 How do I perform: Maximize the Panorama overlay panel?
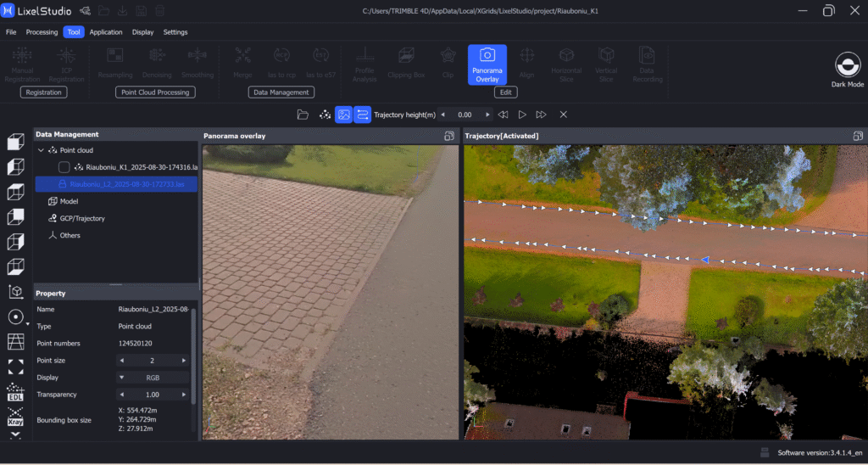pos(448,136)
